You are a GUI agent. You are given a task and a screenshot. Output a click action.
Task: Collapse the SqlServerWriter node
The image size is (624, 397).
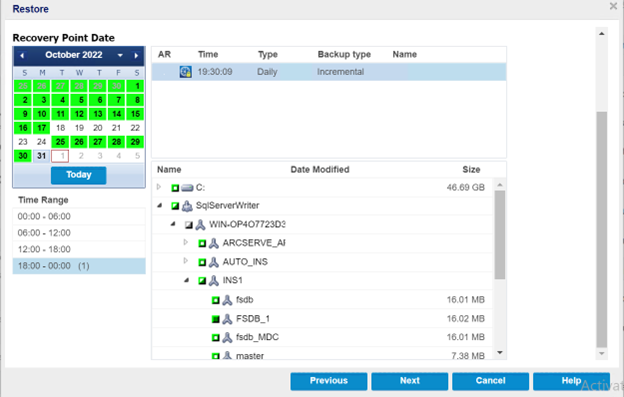[x=160, y=205]
